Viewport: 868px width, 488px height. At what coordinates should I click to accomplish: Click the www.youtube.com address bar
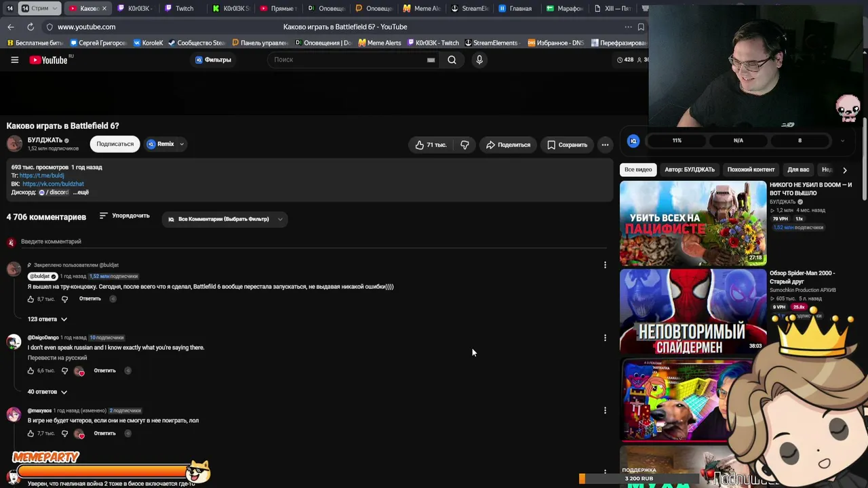[87, 26]
